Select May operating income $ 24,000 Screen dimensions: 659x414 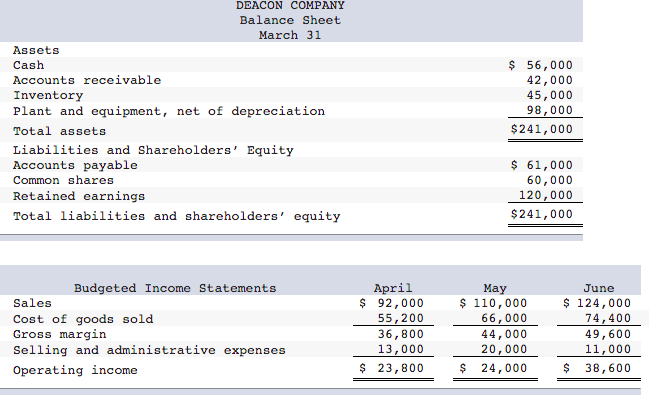click(x=493, y=368)
